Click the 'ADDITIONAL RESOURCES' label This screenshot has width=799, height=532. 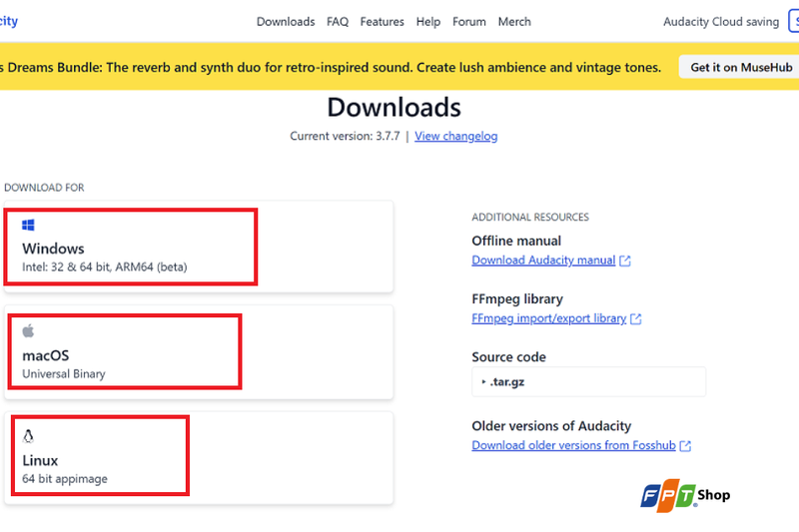click(x=530, y=217)
